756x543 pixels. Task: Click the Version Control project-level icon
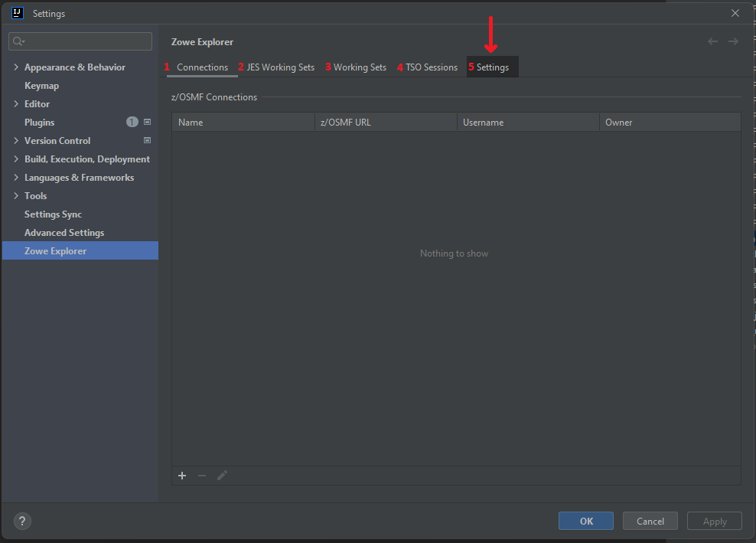click(x=148, y=141)
